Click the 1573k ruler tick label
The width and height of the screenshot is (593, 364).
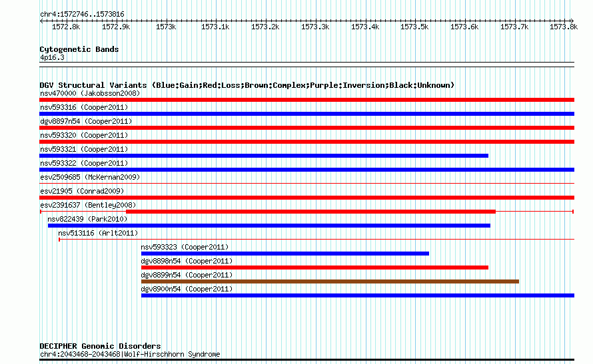166,27
